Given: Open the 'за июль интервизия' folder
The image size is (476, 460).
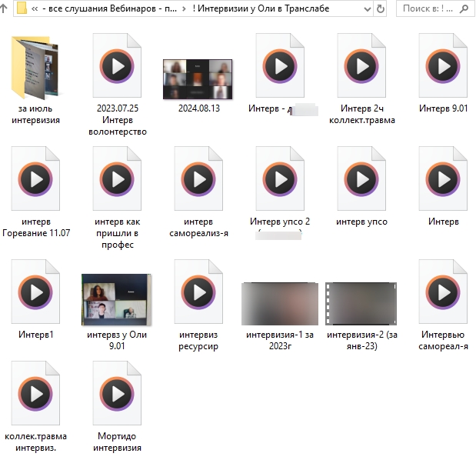Looking at the screenshot, I should click(x=35, y=68).
